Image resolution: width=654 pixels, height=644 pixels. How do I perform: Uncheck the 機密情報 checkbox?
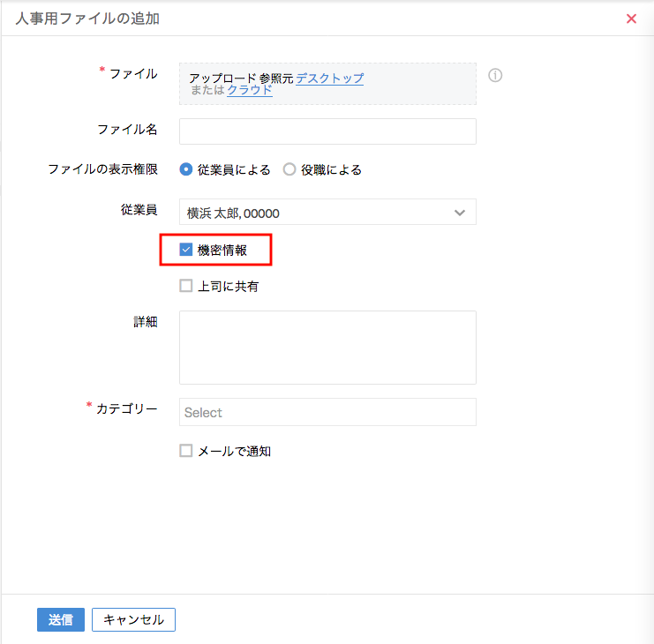185,250
